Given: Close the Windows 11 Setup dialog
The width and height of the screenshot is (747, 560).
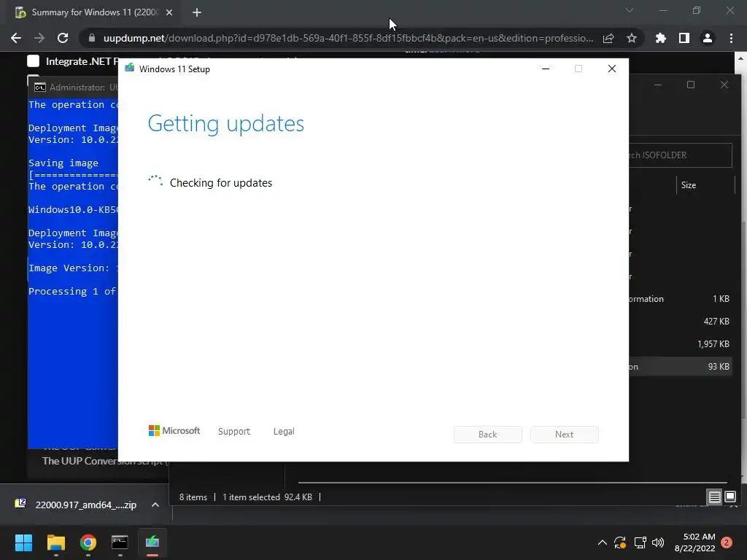Looking at the screenshot, I should 612,69.
